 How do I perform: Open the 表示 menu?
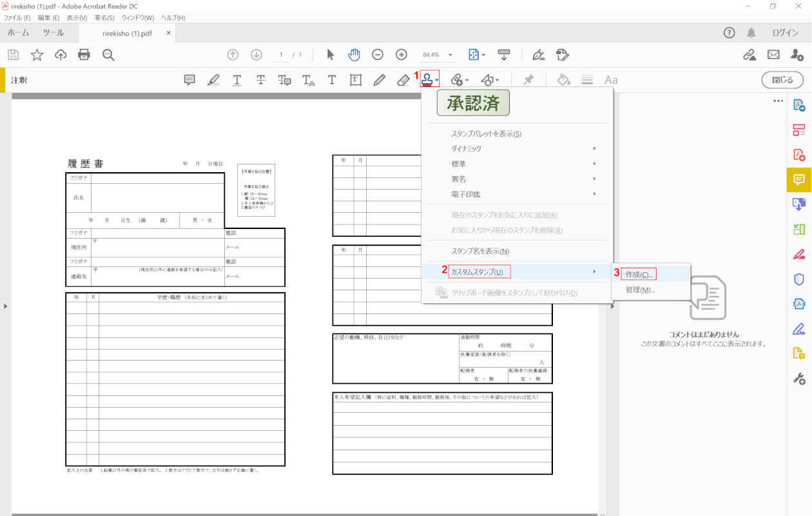coord(77,17)
